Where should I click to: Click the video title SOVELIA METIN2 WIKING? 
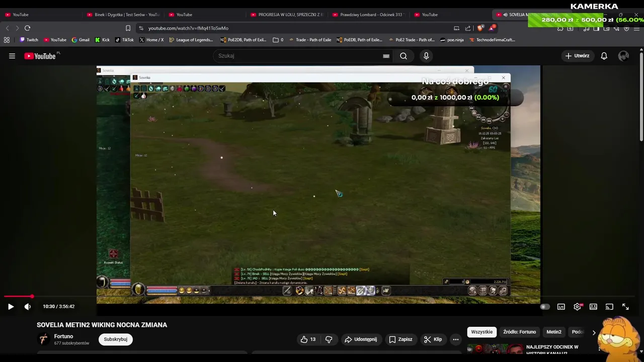102,325
